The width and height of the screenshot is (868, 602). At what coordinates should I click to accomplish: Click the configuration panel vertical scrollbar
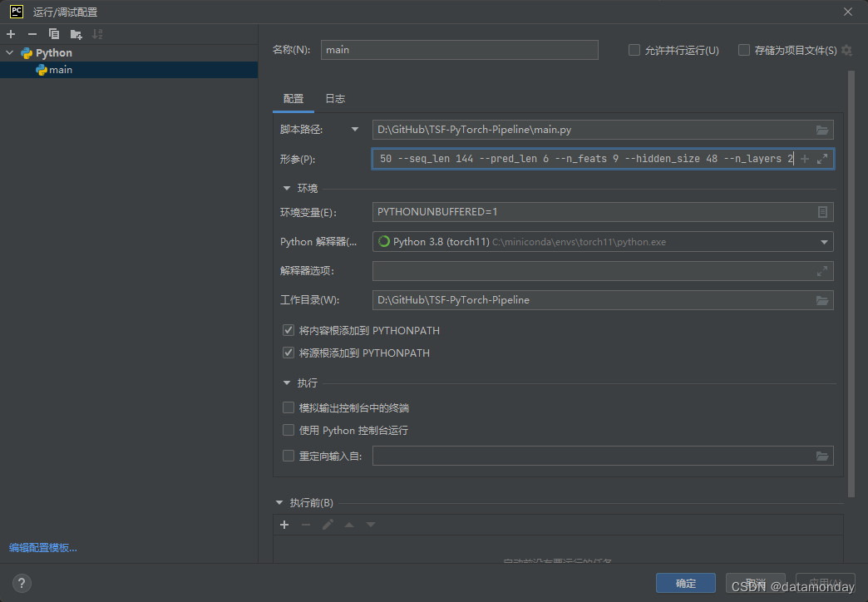851,284
